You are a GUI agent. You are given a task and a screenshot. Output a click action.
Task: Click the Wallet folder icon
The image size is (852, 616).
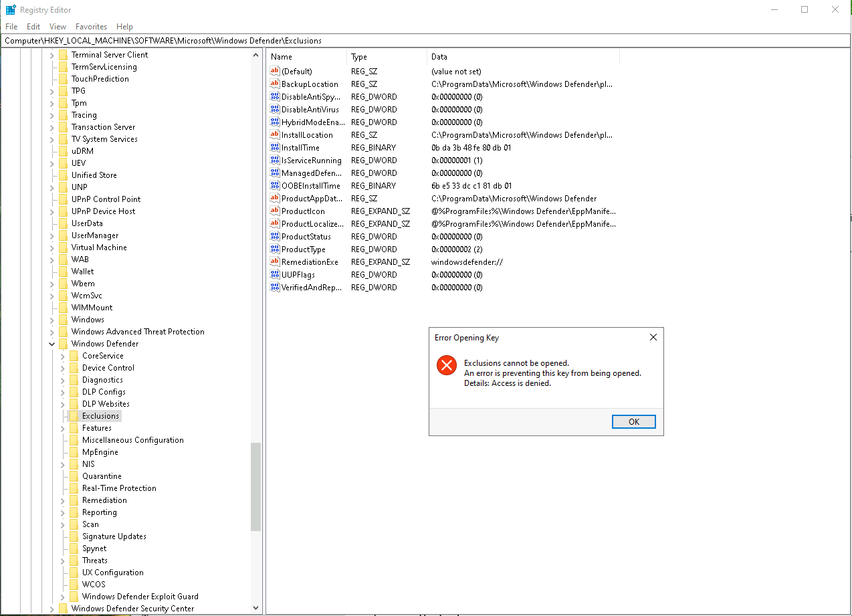click(x=63, y=272)
